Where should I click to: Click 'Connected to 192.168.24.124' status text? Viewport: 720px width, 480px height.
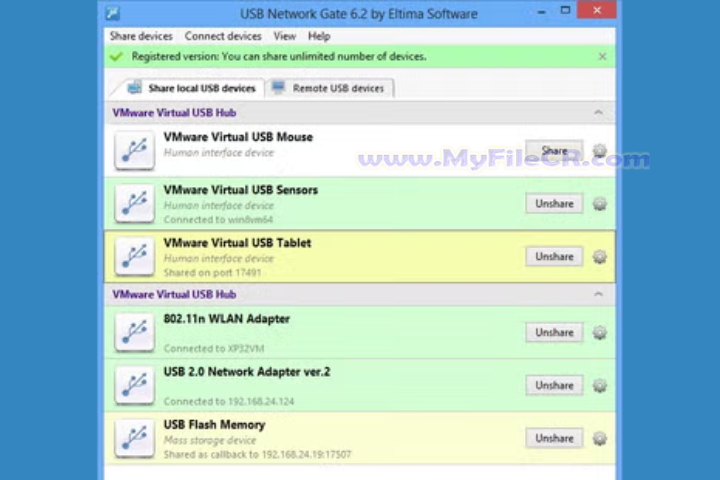pos(229,401)
